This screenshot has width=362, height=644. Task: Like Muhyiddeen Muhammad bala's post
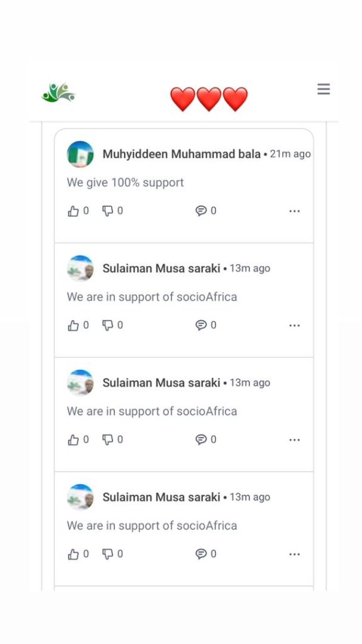[73, 211]
